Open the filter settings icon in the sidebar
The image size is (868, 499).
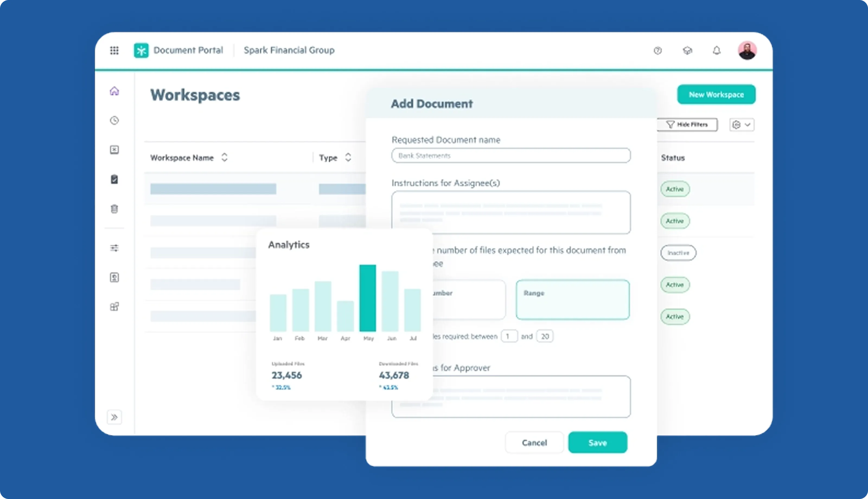click(x=114, y=248)
